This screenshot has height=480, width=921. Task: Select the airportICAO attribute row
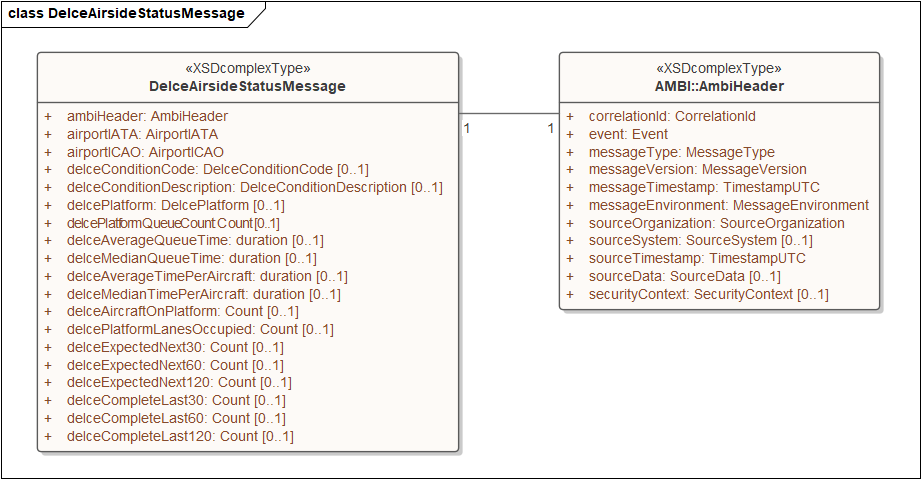pos(145,152)
